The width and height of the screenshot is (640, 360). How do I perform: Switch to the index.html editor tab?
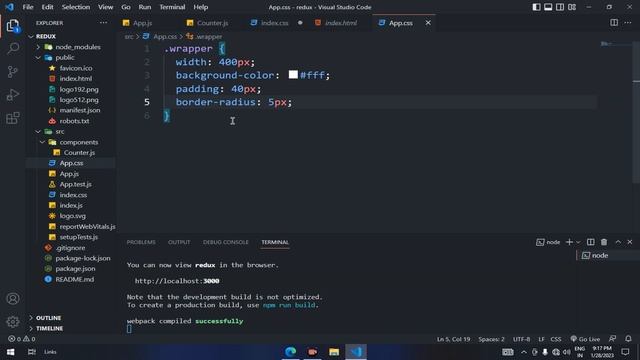(x=341, y=23)
